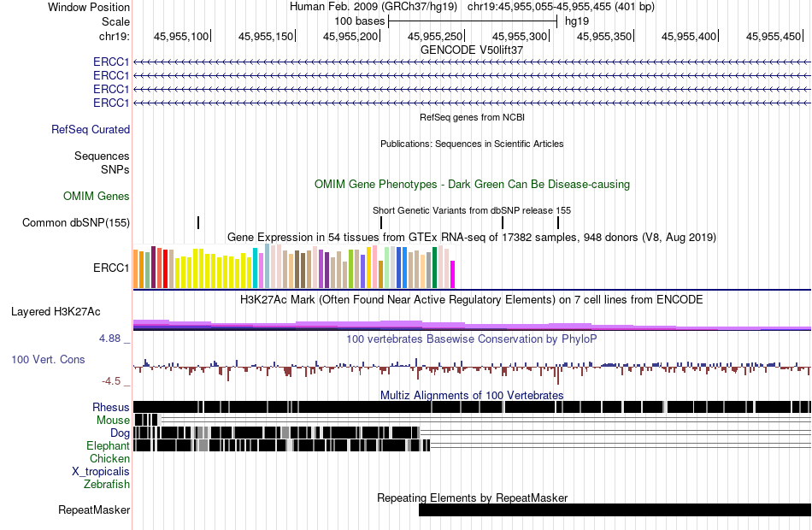Open Publications: Sequences in Scientific Articles title
Image resolution: width=812 pixels, height=530 pixels.
pyautogui.click(x=472, y=144)
